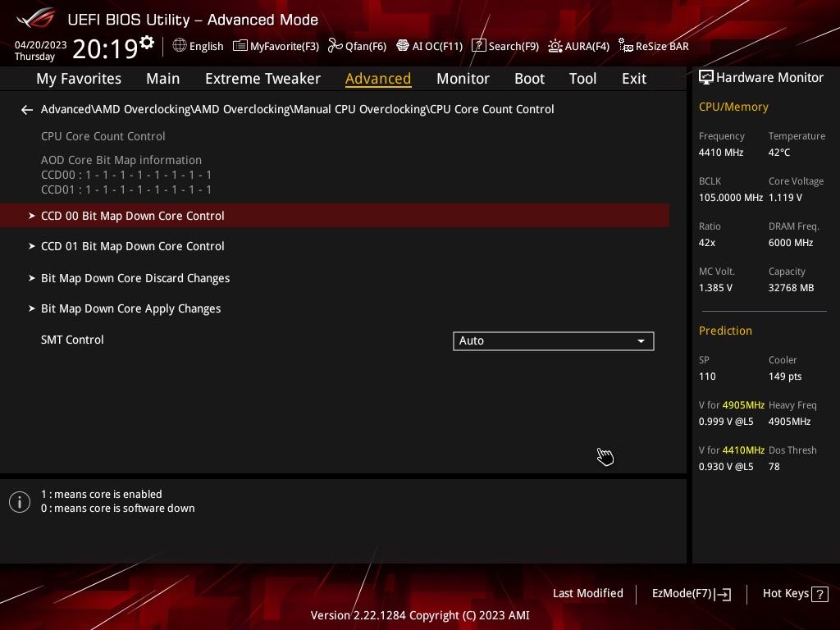Viewport: 840px width, 630px height.
Task: Click the back arrow beside the breadcrumb path
Action: coord(27,110)
